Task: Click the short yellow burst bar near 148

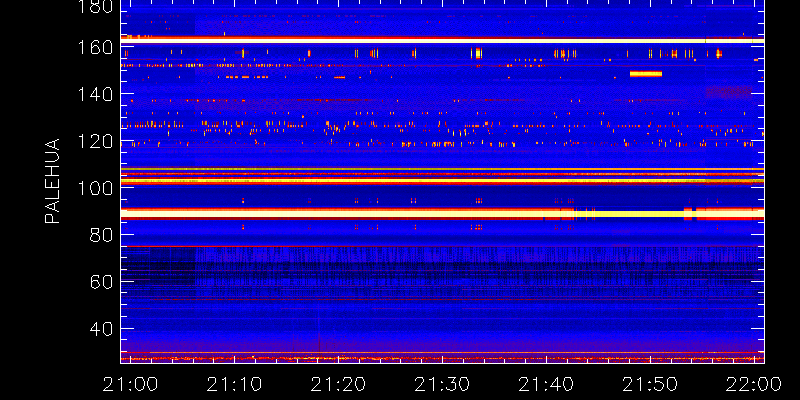Action: [x=645, y=74]
